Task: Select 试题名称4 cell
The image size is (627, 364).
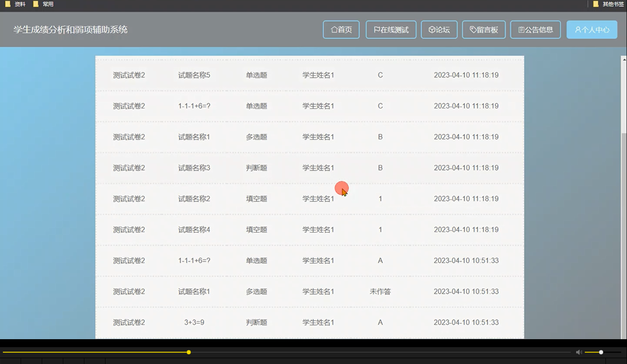Action: tap(194, 230)
